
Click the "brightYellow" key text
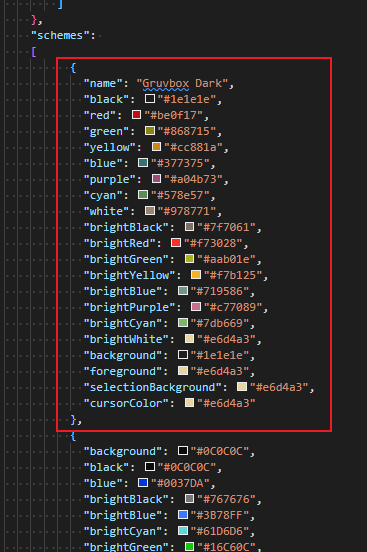[129, 275]
